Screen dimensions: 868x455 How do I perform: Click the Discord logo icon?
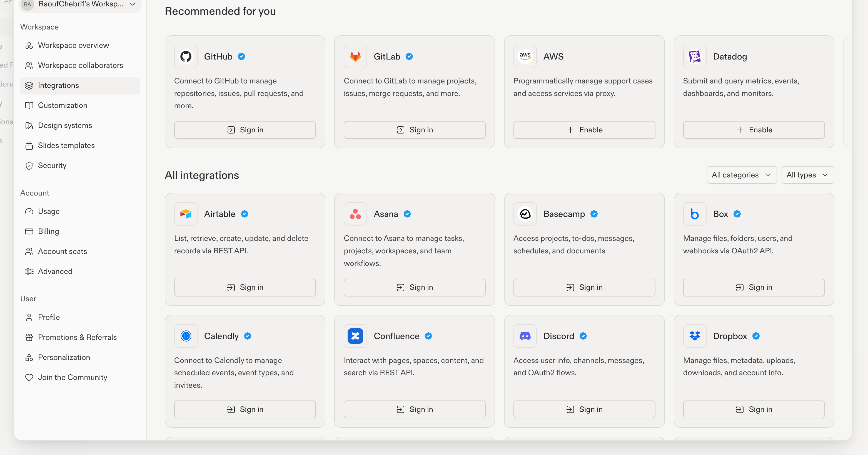(525, 336)
